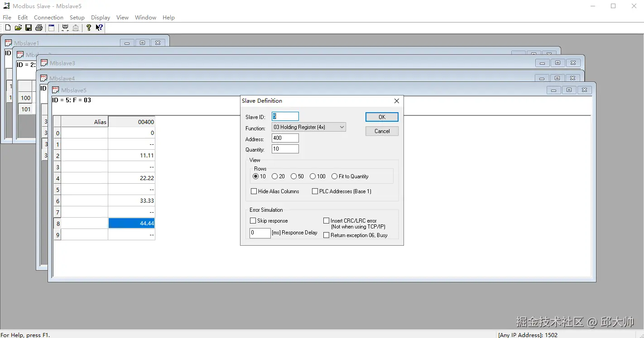
Task: Minimize the Mbslave3 child window
Action: point(542,63)
